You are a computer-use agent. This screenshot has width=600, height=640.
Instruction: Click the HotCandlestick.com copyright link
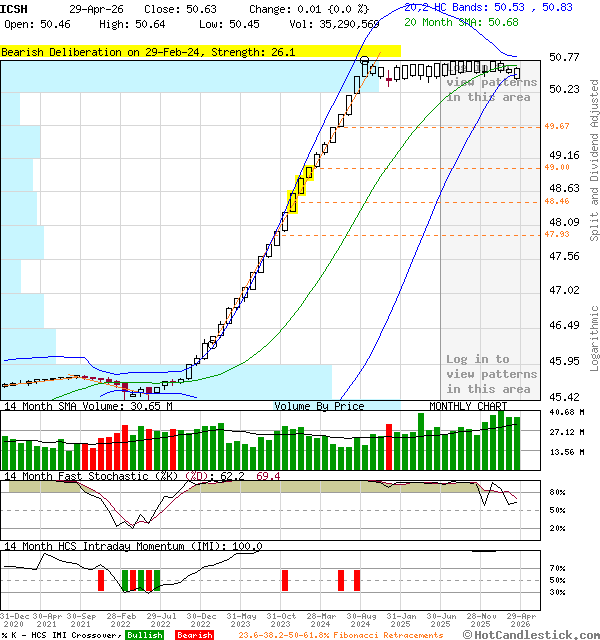[533, 635]
